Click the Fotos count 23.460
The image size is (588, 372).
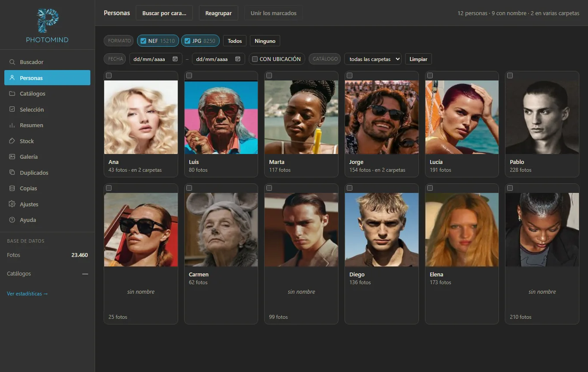(x=80, y=255)
